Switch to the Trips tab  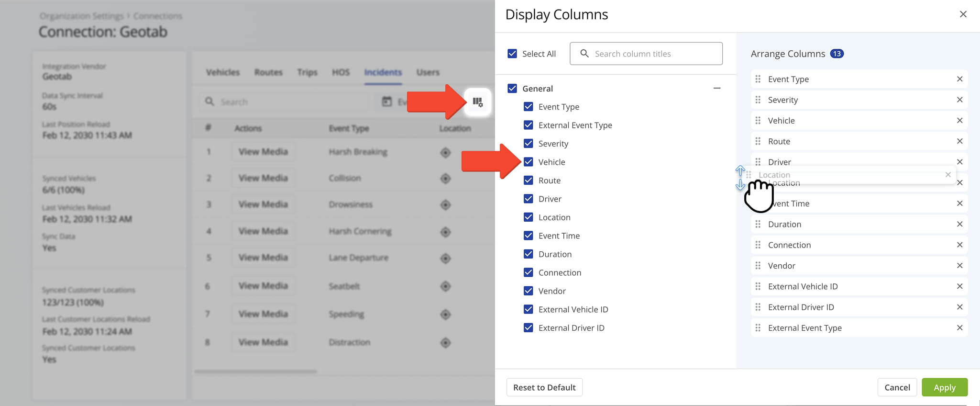(307, 72)
